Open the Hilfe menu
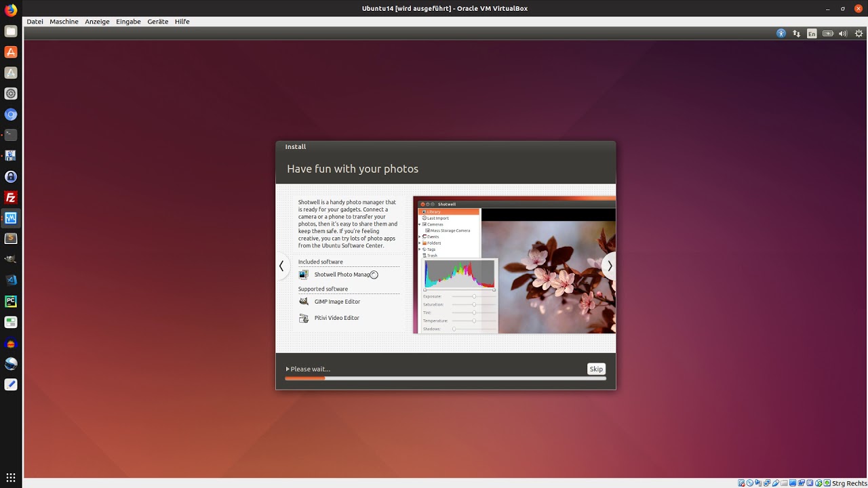Image resolution: width=868 pixels, height=488 pixels. click(x=182, y=22)
